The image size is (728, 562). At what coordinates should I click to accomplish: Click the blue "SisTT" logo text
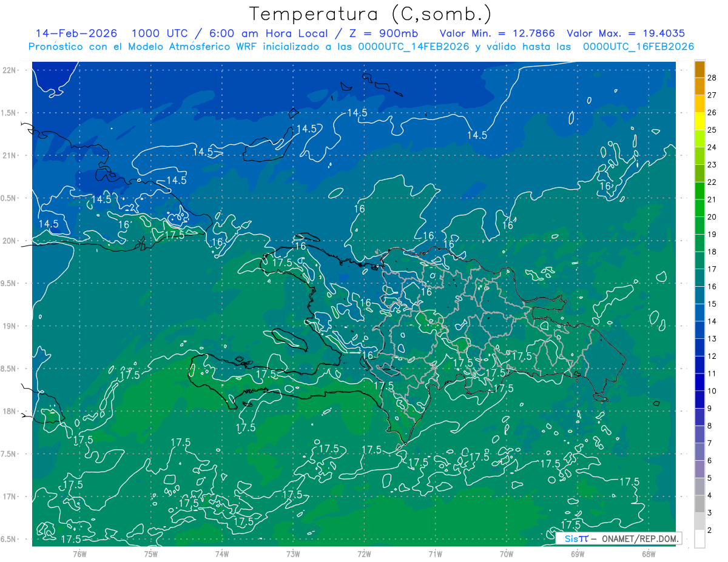point(576,538)
